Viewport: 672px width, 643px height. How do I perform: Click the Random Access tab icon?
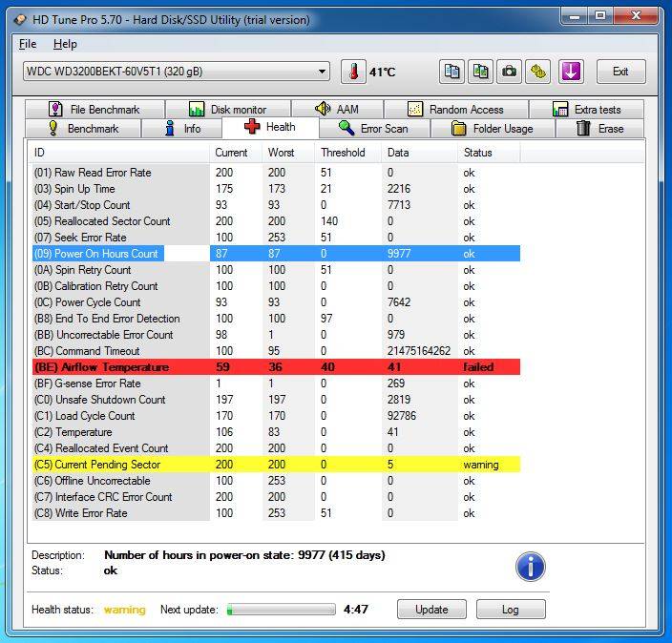pos(415,110)
